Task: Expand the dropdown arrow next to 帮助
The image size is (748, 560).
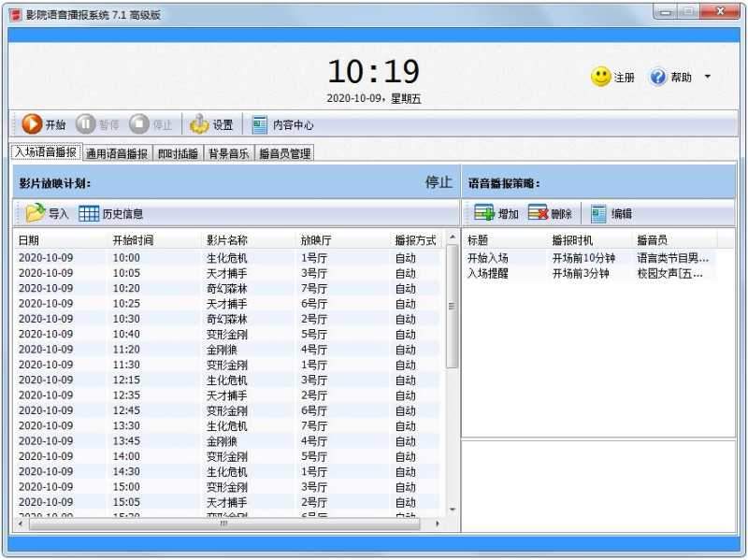Action: pyautogui.click(x=706, y=79)
